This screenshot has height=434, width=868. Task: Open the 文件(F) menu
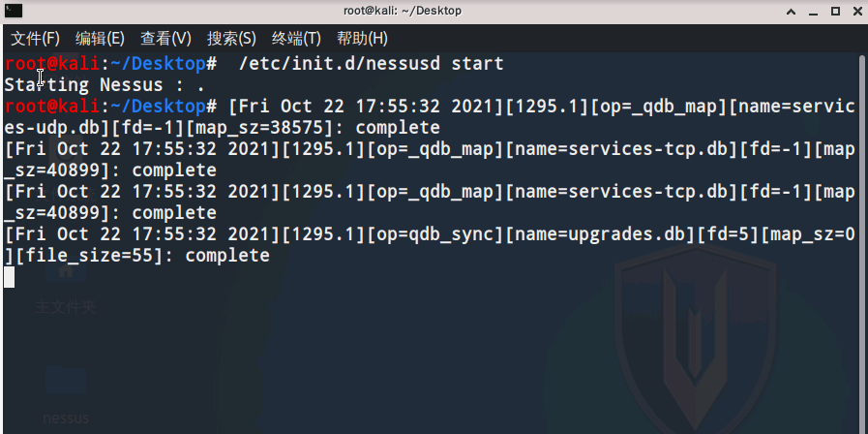pyautogui.click(x=36, y=39)
